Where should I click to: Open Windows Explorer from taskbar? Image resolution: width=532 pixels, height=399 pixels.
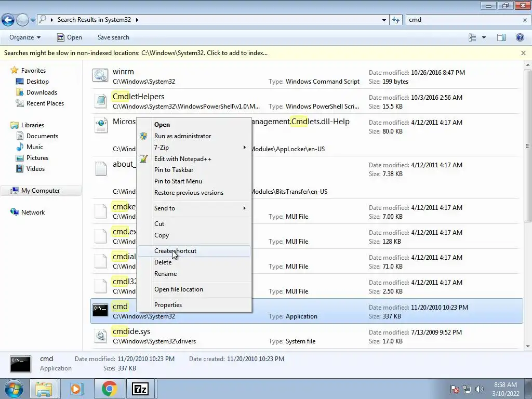coord(44,389)
